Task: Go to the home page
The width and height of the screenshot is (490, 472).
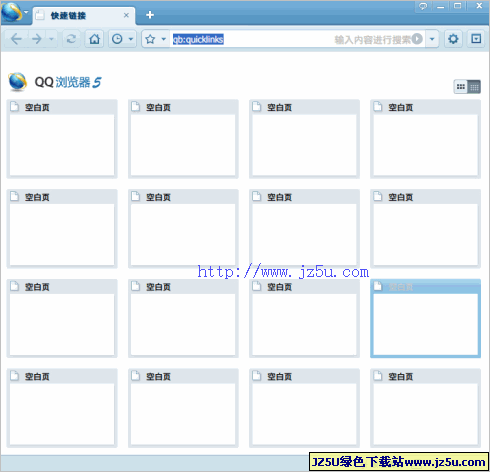Action: point(94,39)
